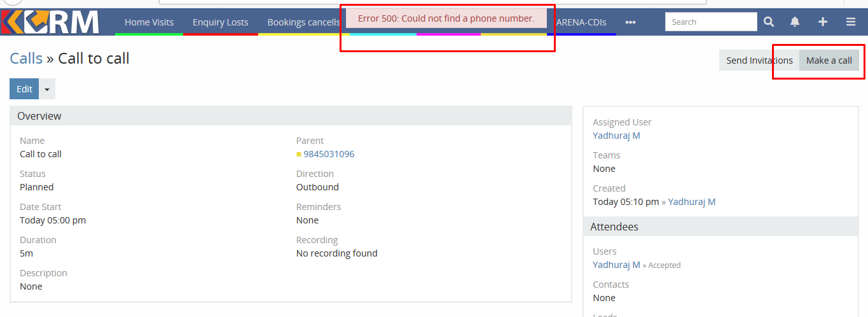Image resolution: width=868 pixels, height=317 pixels.
Task: Open parent record 9845031096
Action: click(x=329, y=154)
